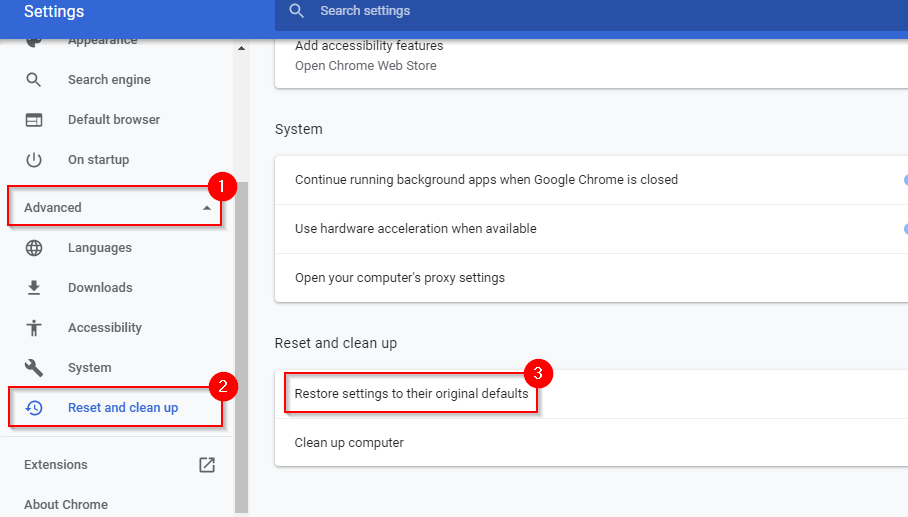The width and height of the screenshot is (908, 517).
Task: Click Clean up computer option
Action: (x=349, y=443)
